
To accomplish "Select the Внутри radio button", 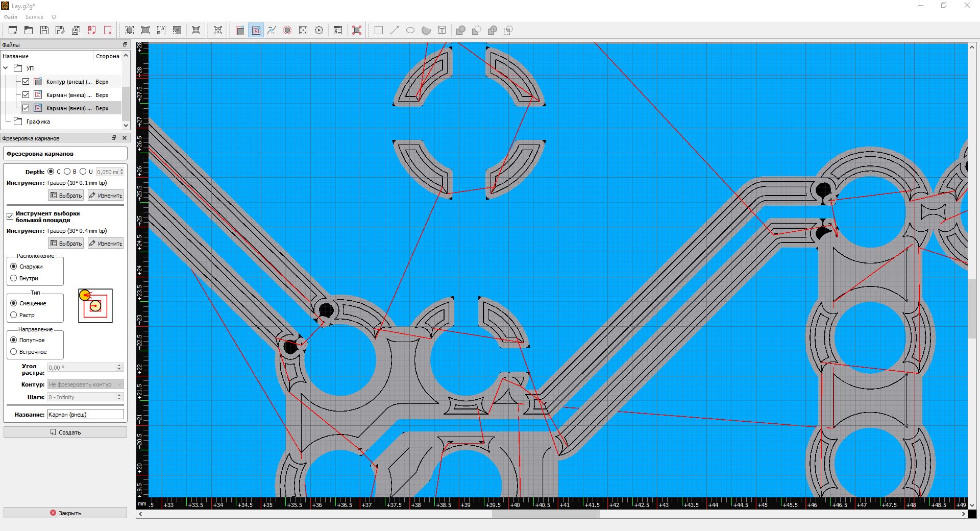I will click(x=14, y=278).
